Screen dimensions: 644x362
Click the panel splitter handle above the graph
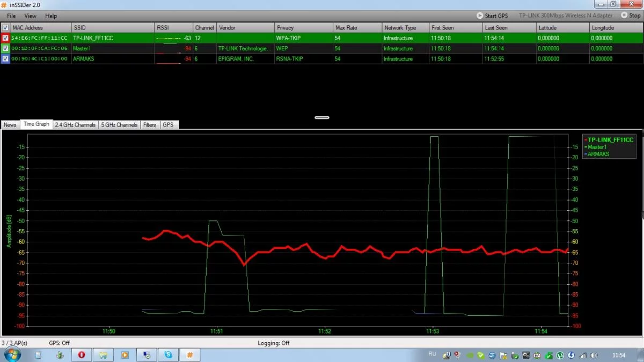coord(322,117)
